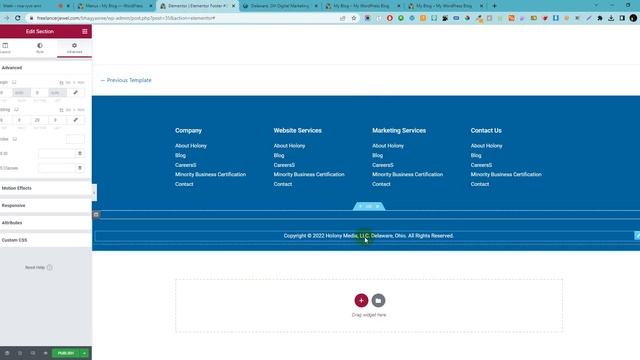Edit the margin bottom value field
The height and width of the screenshot is (360, 640).
click(x=39, y=93)
